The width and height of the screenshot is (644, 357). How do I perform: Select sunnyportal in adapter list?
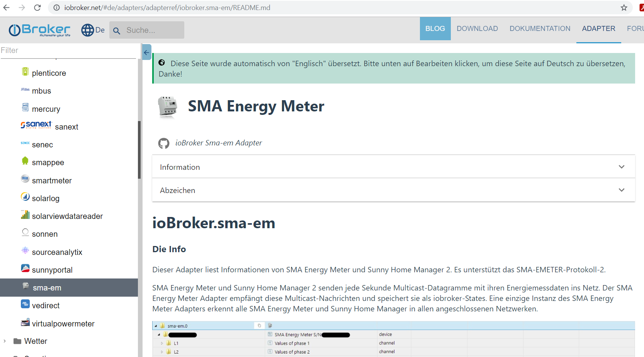52,270
